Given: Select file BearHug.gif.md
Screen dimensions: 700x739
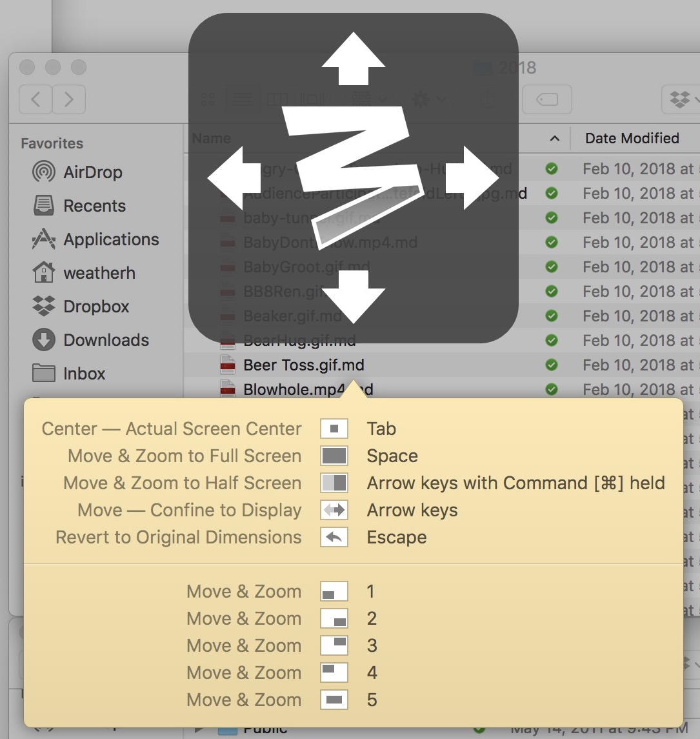Looking at the screenshot, I should pyautogui.click(x=299, y=340).
